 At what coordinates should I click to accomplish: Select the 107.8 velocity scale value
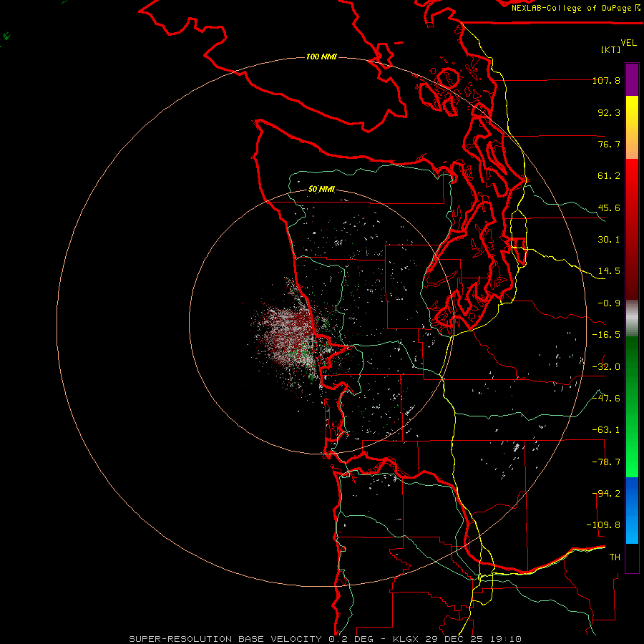click(606, 80)
